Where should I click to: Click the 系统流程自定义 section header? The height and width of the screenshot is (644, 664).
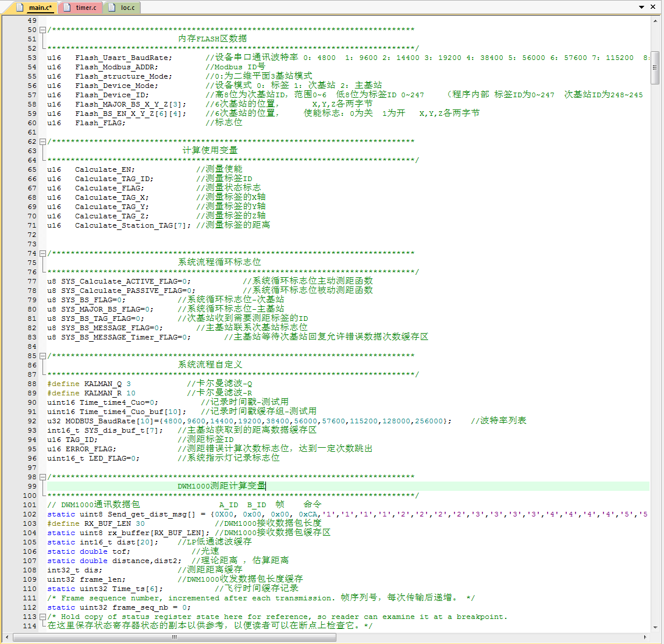click(x=210, y=365)
